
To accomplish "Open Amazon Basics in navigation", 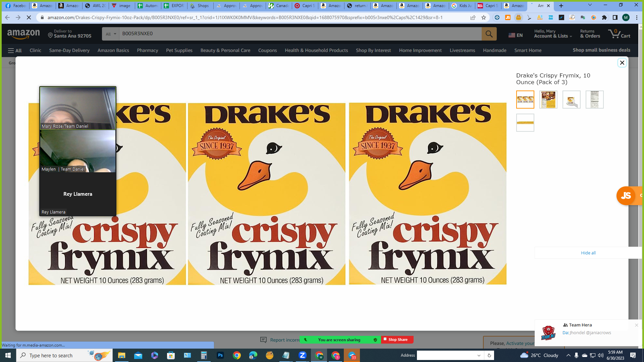I will tap(113, 50).
